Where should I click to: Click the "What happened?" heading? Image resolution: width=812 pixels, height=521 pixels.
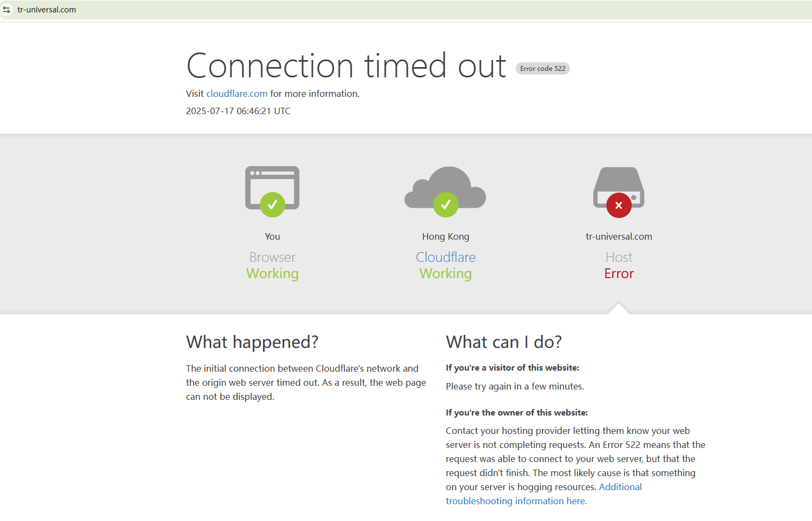252,342
